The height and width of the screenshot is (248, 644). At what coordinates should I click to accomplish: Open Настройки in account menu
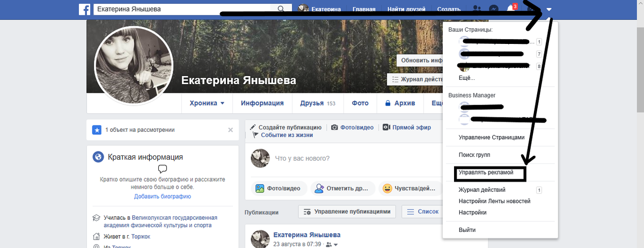[473, 212]
